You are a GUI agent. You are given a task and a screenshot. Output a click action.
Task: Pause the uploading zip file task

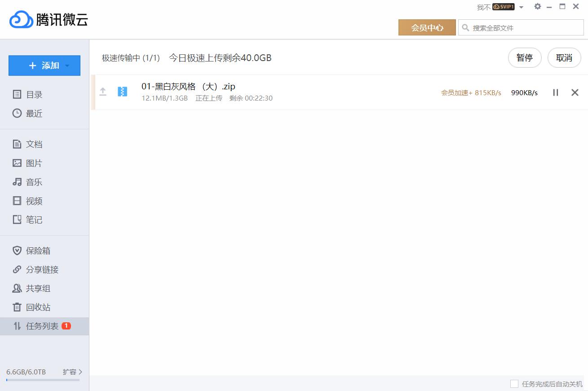(555, 92)
